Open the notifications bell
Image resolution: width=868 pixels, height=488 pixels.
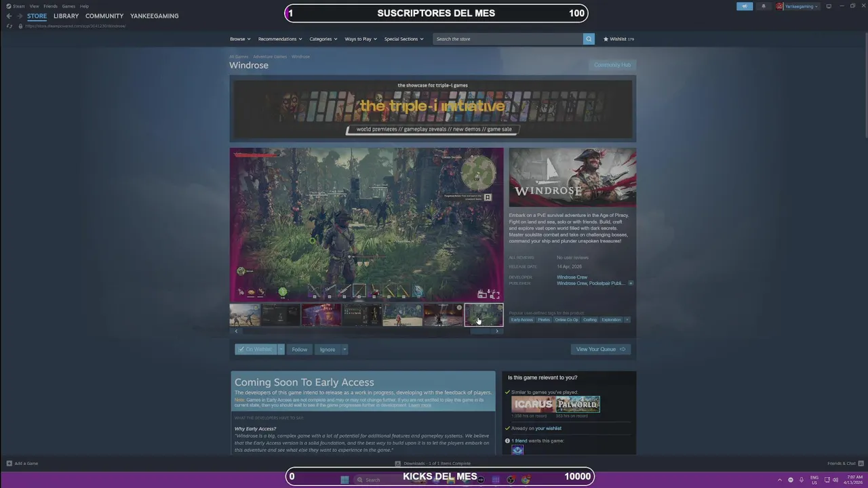764,6
